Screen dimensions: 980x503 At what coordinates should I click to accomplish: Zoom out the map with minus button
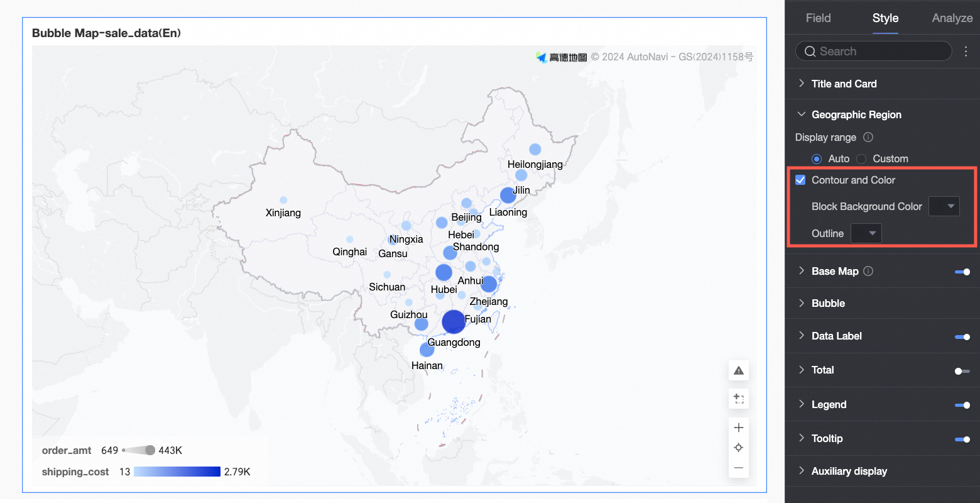tap(739, 468)
